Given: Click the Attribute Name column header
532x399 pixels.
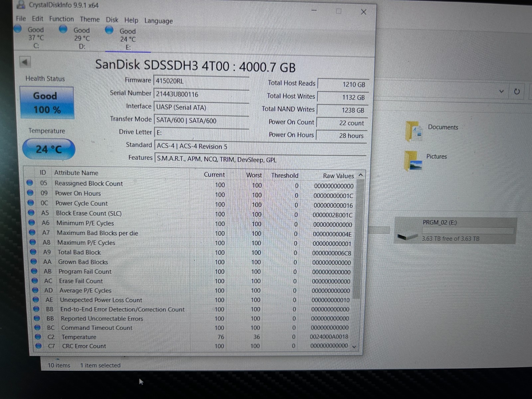Looking at the screenshot, I should pyautogui.click(x=76, y=173).
